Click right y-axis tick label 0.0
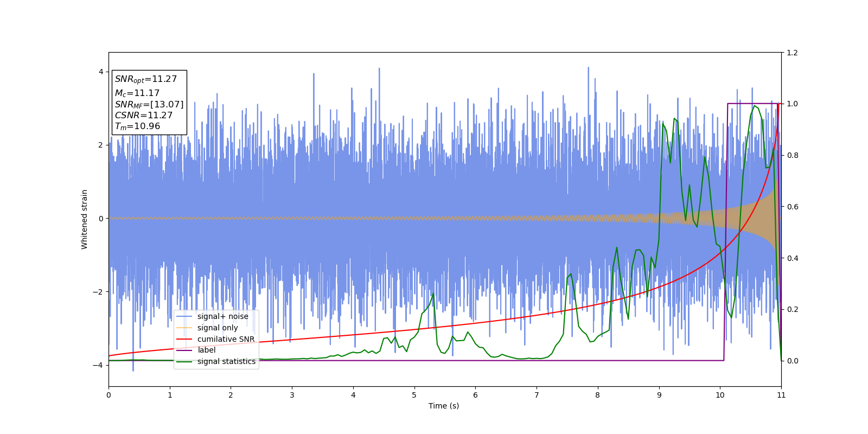The height and width of the screenshot is (434, 868). 792,361
